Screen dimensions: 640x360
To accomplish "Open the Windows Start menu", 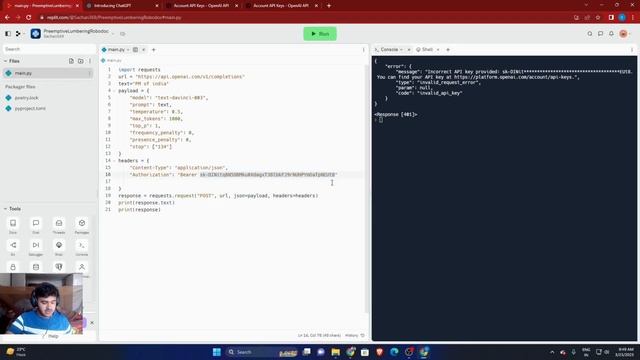I will 217,352.
